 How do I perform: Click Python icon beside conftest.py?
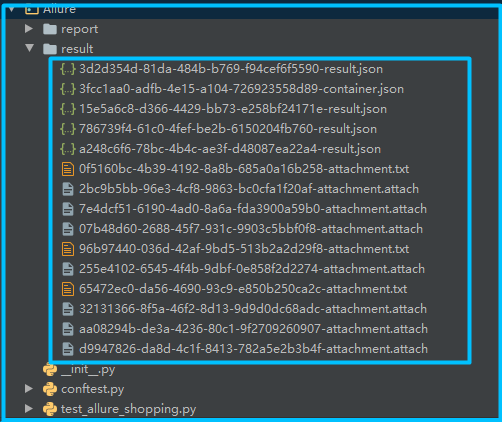[x=50, y=389]
